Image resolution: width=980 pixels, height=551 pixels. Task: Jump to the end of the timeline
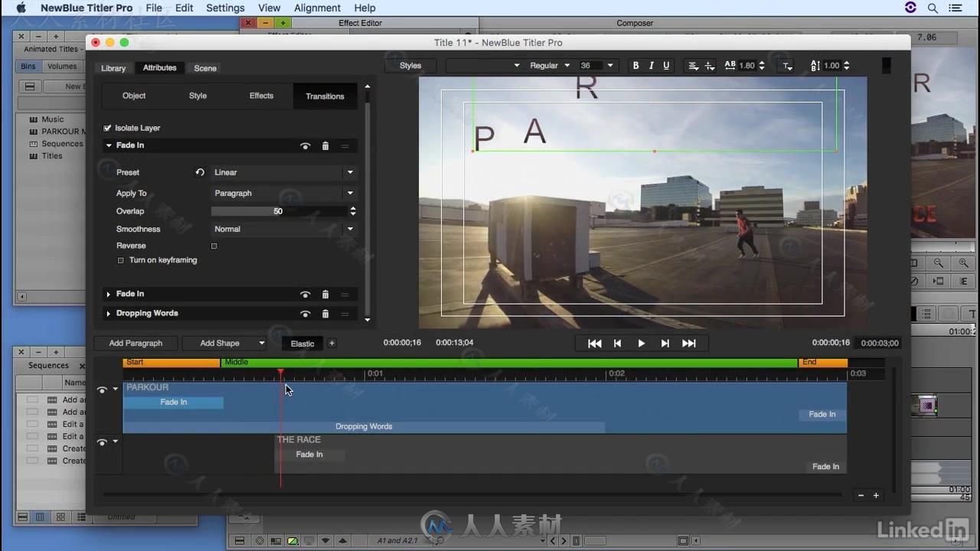coord(689,344)
